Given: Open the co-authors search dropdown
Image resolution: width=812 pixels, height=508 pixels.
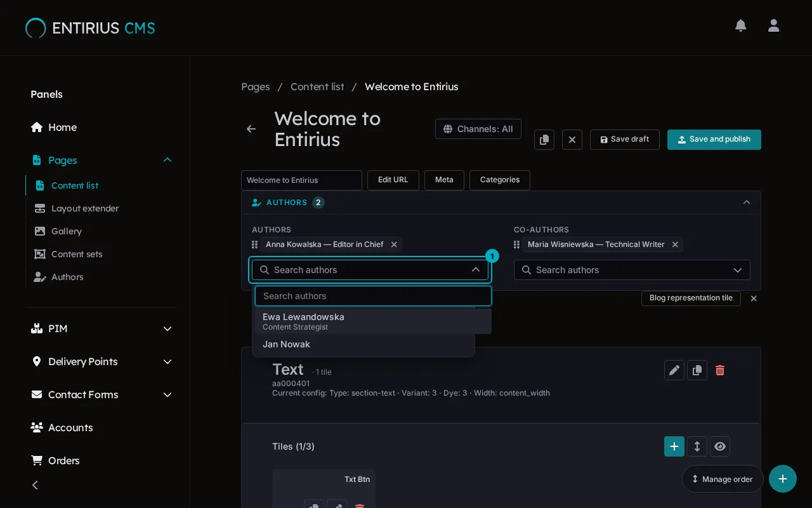Looking at the screenshot, I should tap(632, 270).
